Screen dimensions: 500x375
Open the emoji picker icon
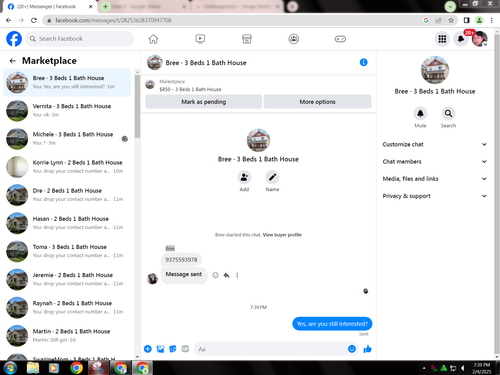[x=352, y=349]
